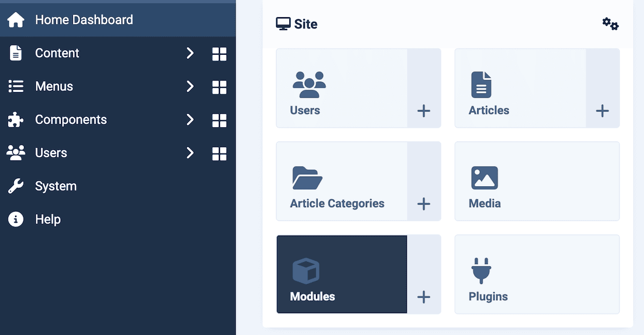Click the plus on the Modules tile
644x335 pixels.
(x=424, y=296)
